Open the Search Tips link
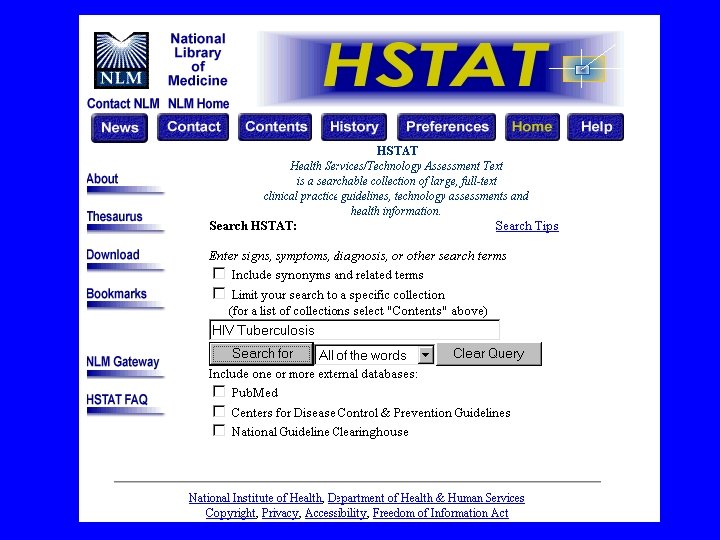720x540 pixels. point(527,226)
